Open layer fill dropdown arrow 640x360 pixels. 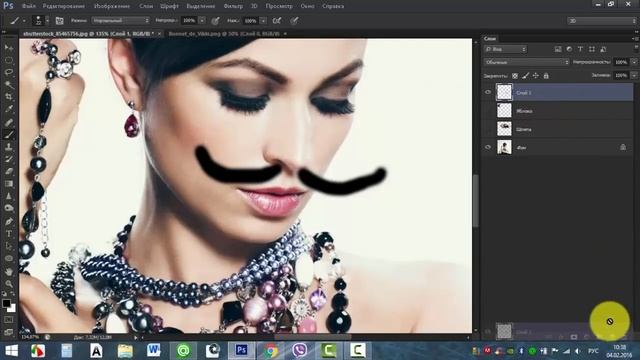(x=634, y=76)
